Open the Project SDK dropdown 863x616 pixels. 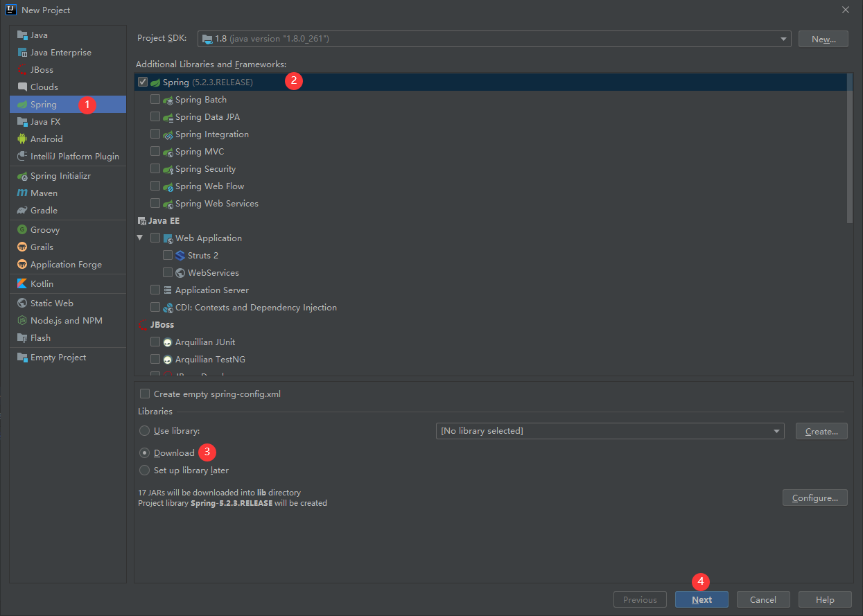pos(494,39)
